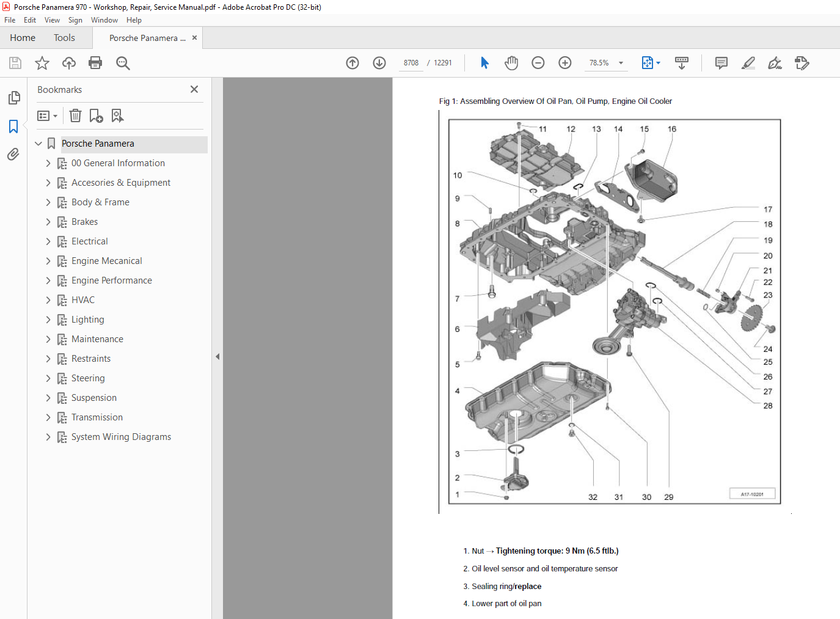The width and height of the screenshot is (840, 619).
Task: Activate the Hand pan tool
Action: click(511, 63)
